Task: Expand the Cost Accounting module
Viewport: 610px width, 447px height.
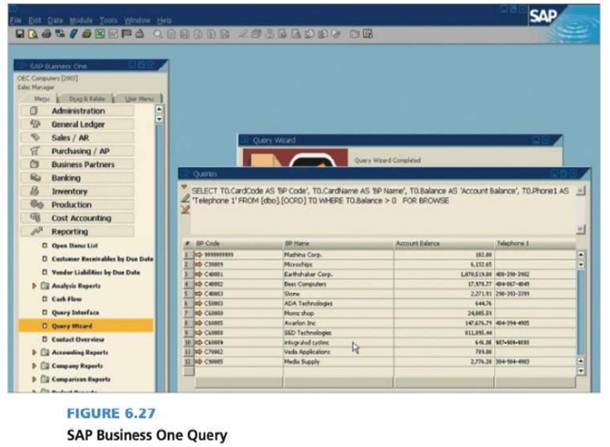Action: tap(77, 218)
